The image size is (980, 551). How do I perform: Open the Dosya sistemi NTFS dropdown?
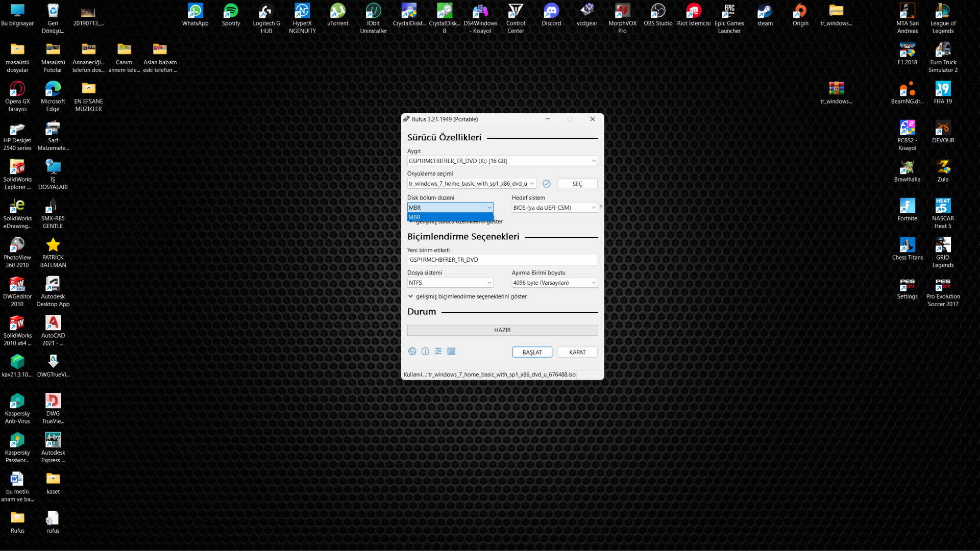tap(450, 283)
